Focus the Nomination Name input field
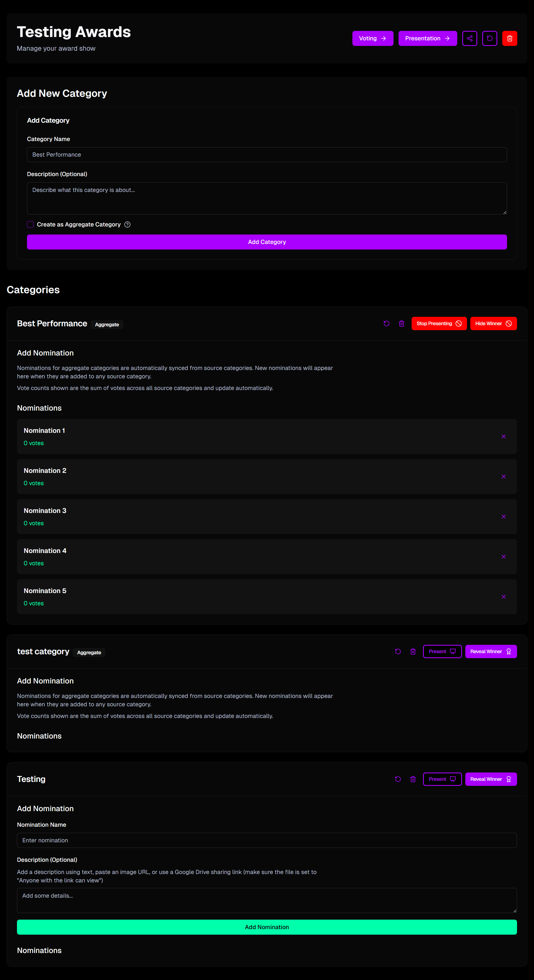 pos(267,840)
